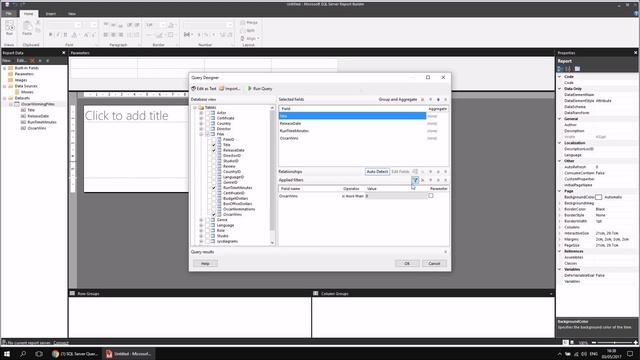Click the Group and Aggregate button

(x=398, y=100)
